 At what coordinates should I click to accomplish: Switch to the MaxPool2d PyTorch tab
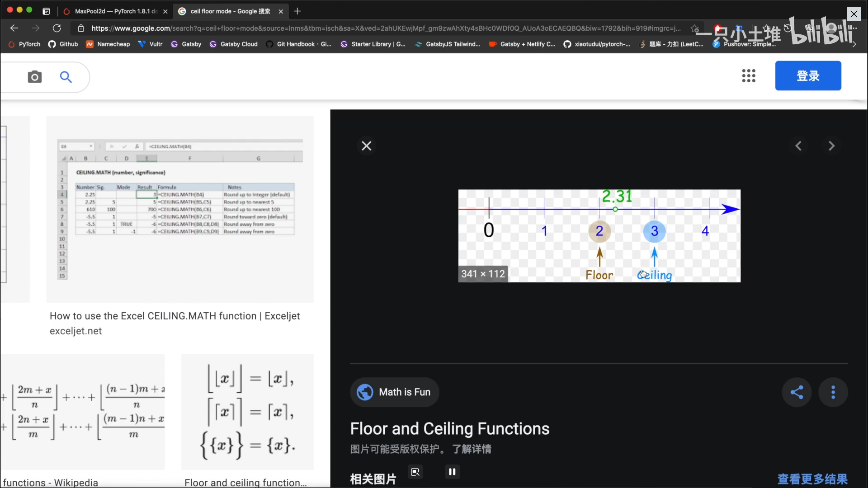point(115,11)
